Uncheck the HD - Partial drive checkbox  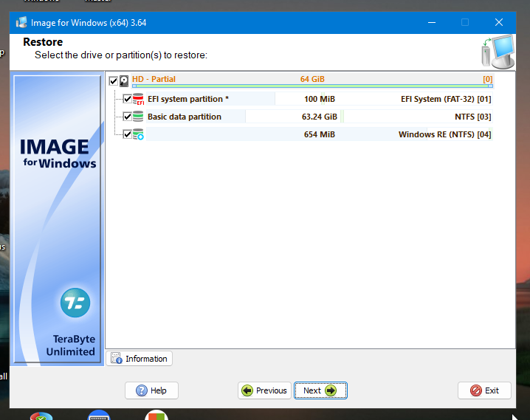coord(113,80)
